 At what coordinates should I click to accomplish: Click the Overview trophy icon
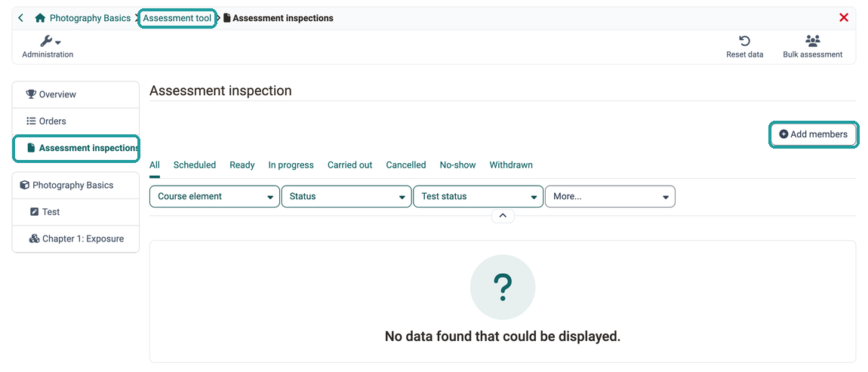point(30,94)
